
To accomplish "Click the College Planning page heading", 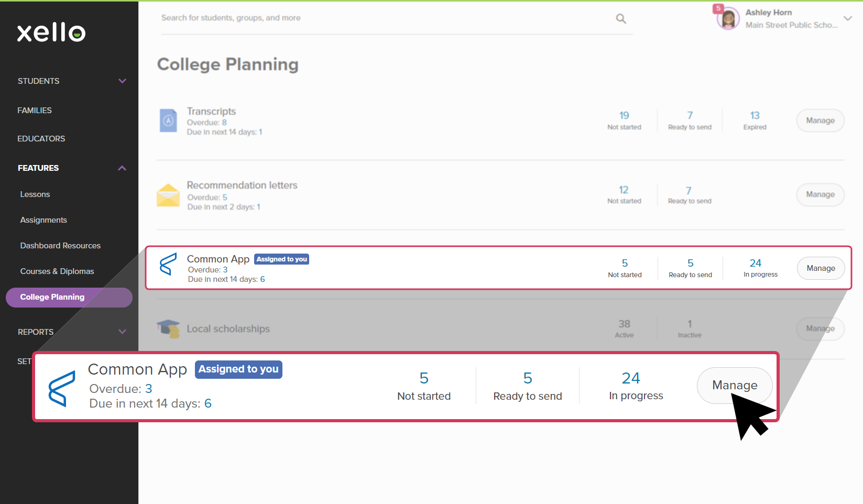I will coord(228,64).
